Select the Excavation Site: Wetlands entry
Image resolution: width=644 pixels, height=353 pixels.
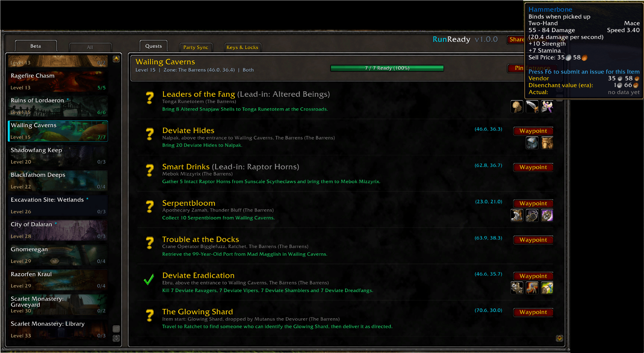click(x=58, y=206)
